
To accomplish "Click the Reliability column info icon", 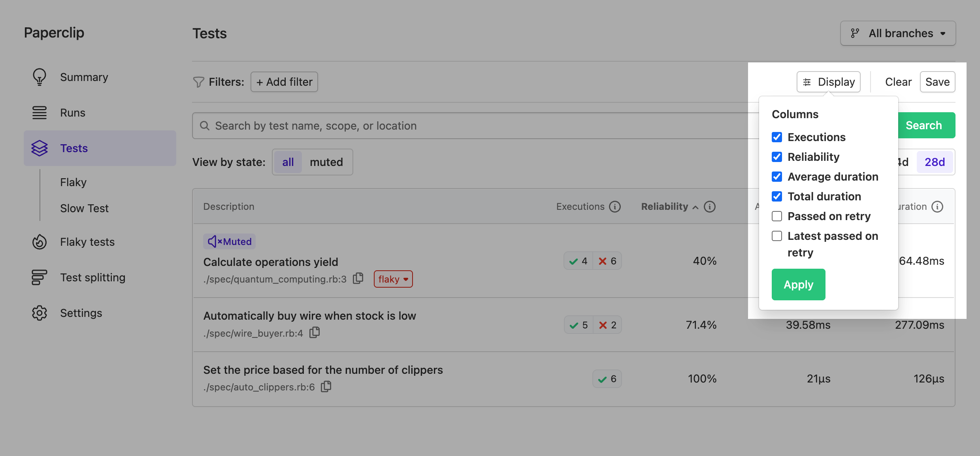I will coord(710,206).
